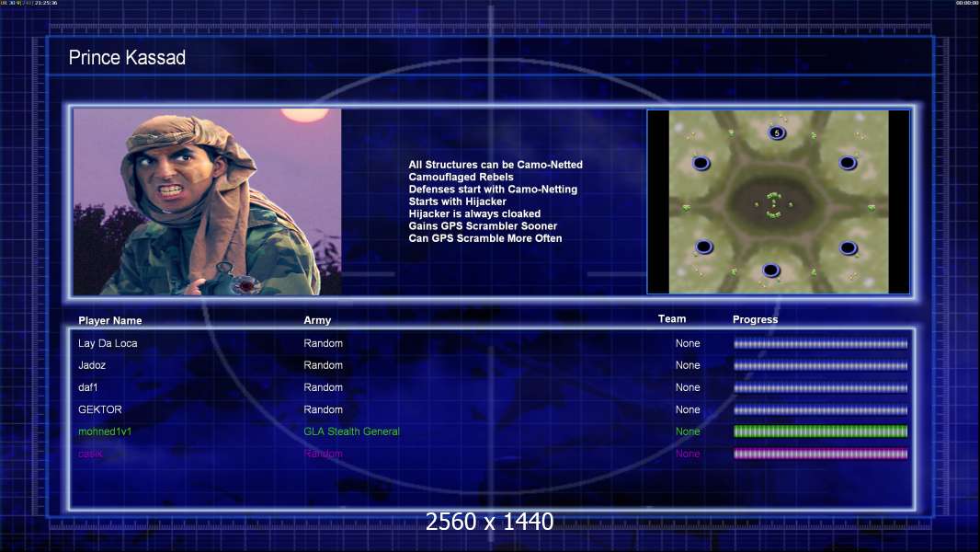Click 'Hijacker is always cloaked' line
Image resolution: width=980 pixels, height=552 pixels.
(x=474, y=213)
